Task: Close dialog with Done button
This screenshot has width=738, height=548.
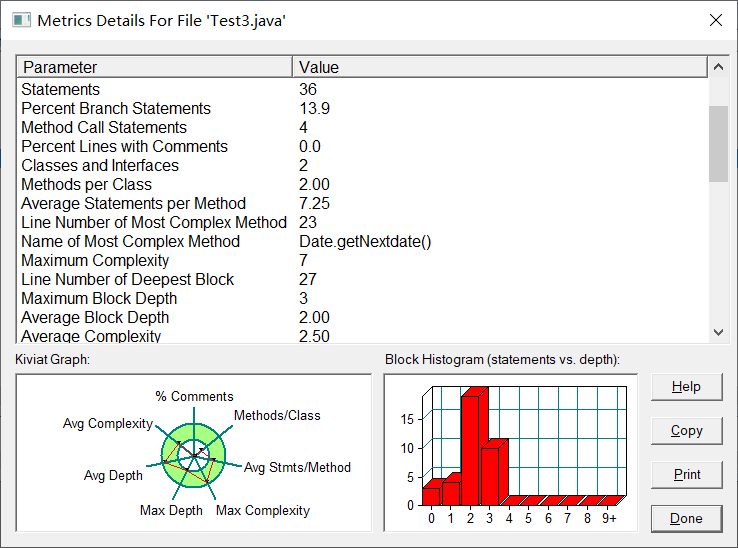Action: pos(686,519)
